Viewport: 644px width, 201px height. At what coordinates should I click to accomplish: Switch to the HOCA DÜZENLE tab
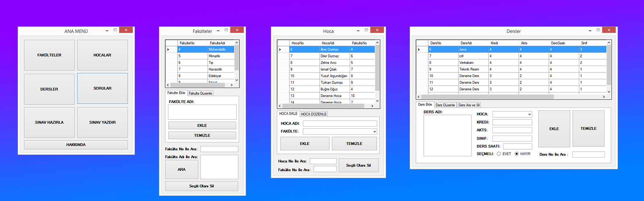pyautogui.click(x=314, y=114)
